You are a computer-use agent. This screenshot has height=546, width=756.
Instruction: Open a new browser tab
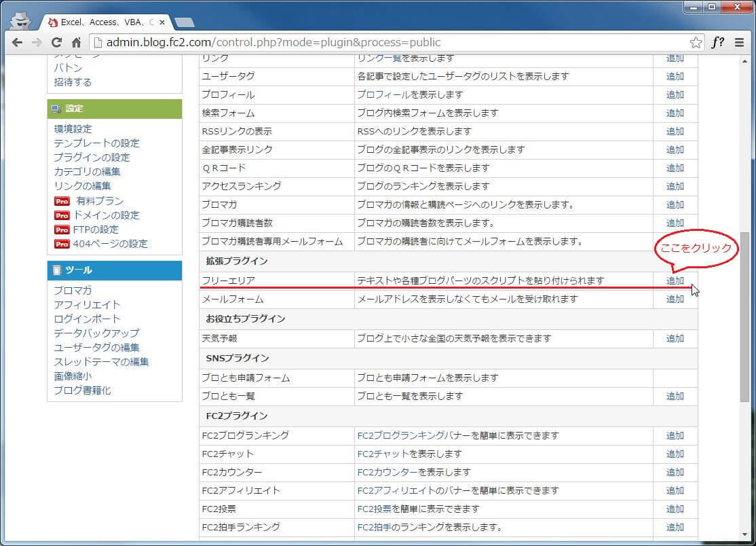click(184, 22)
